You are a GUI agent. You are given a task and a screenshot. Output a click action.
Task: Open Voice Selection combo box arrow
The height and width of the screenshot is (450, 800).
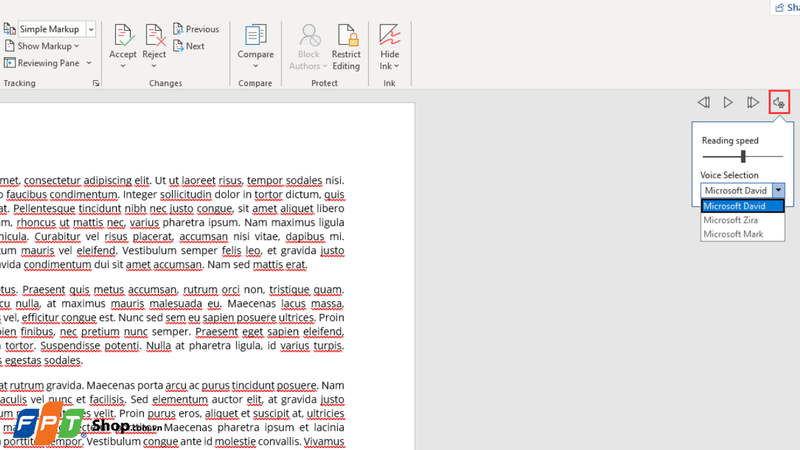tap(778, 190)
